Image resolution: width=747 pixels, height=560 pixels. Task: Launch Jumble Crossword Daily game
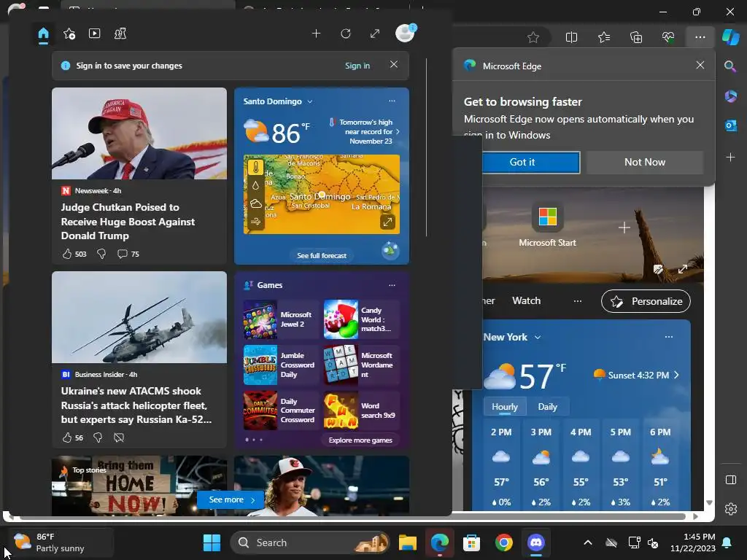coord(280,365)
